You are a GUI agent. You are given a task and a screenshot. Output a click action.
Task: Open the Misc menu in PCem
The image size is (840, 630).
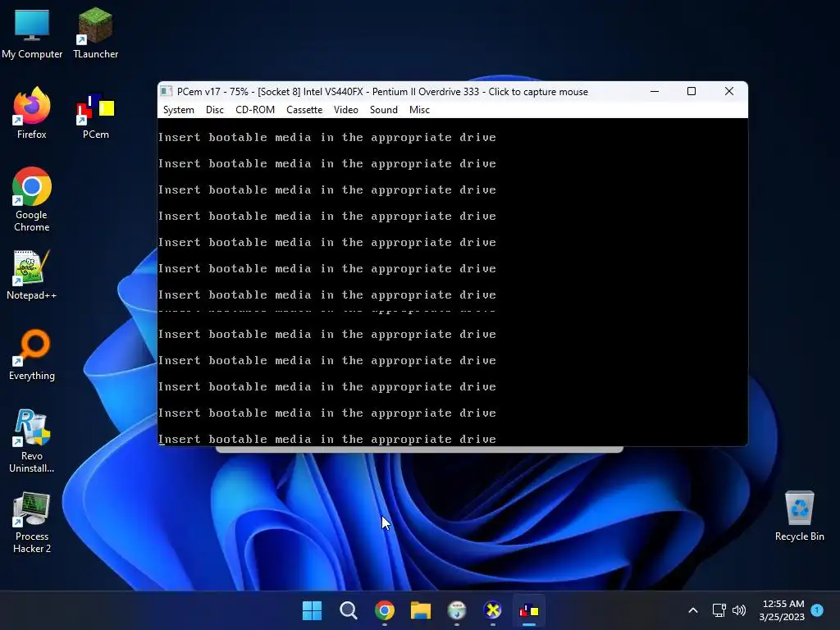pyautogui.click(x=419, y=110)
